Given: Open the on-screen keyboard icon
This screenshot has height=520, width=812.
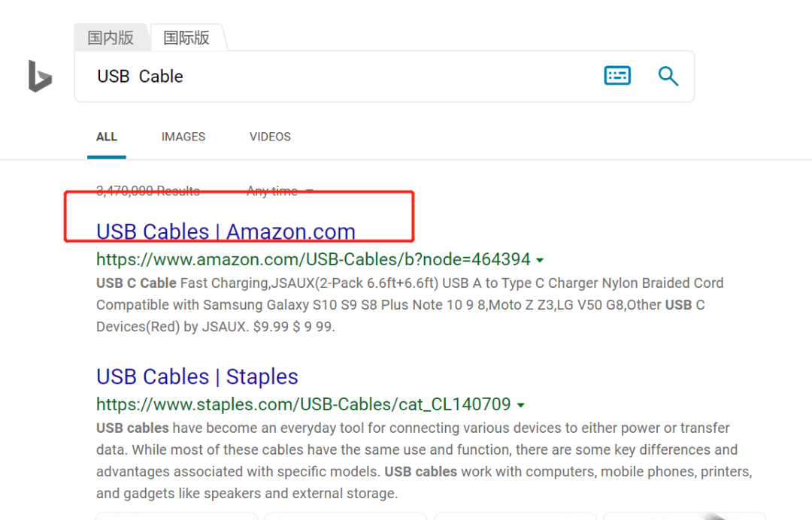Looking at the screenshot, I should click(x=617, y=76).
